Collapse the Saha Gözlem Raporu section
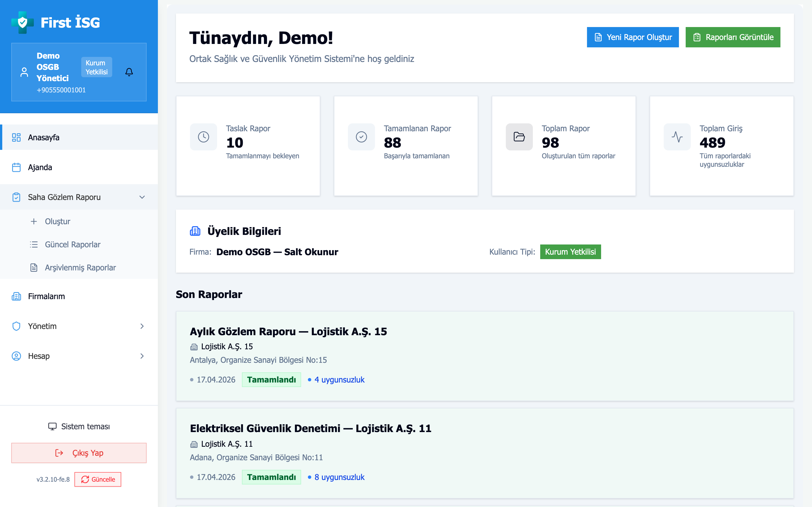This screenshot has width=812, height=507. tap(142, 197)
